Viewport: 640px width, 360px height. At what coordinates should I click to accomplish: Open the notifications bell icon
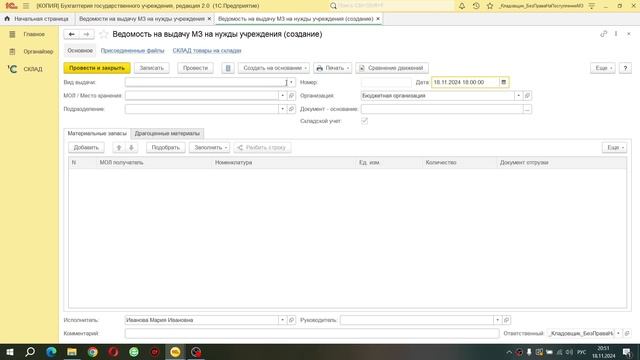462,6
